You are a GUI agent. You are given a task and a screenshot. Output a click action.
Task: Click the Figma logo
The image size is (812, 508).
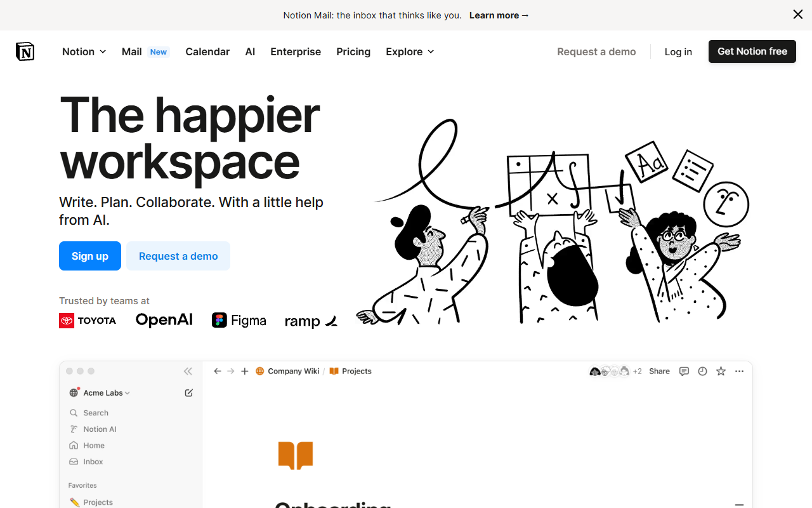pyautogui.click(x=239, y=321)
